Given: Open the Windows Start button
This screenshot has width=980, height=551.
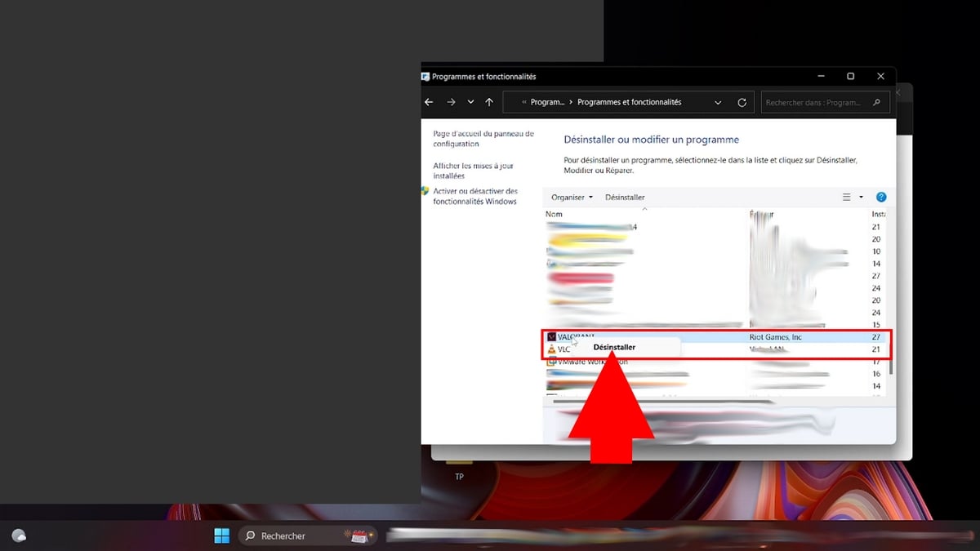Looking at the screenshot, I should [x=221, y=535].
